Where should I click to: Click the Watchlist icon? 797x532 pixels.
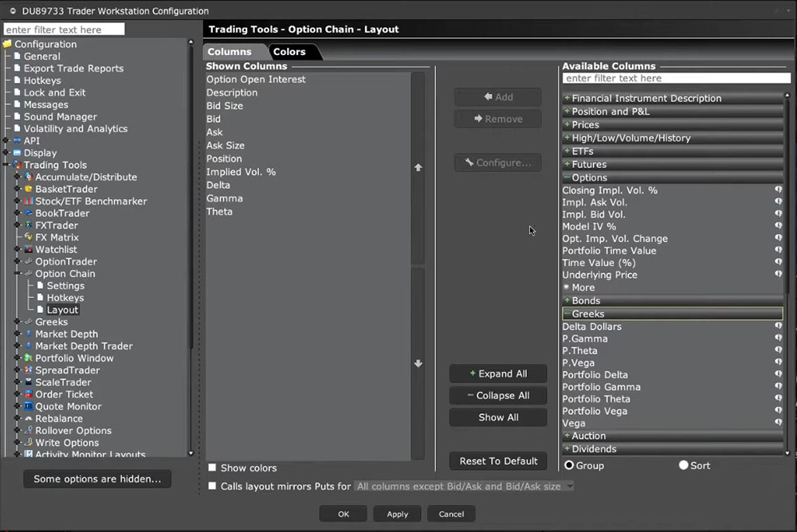pyautogui.click(x=29, y=249)
